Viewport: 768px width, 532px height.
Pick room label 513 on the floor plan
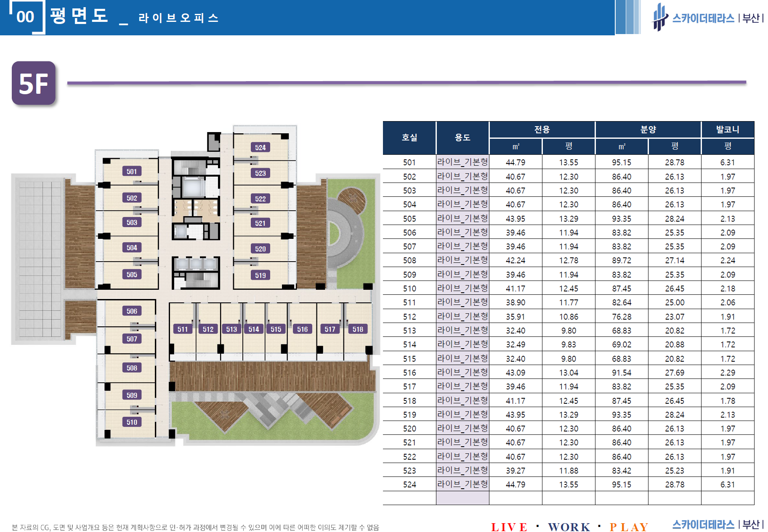pos(231,329)
